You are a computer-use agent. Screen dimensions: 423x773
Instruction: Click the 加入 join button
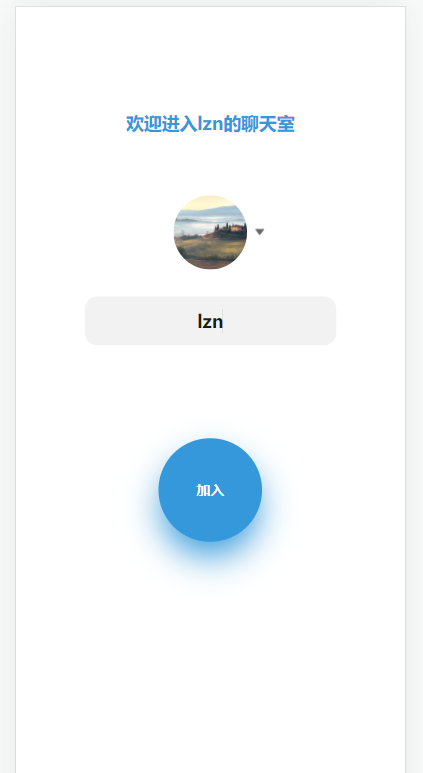(210, 490)
